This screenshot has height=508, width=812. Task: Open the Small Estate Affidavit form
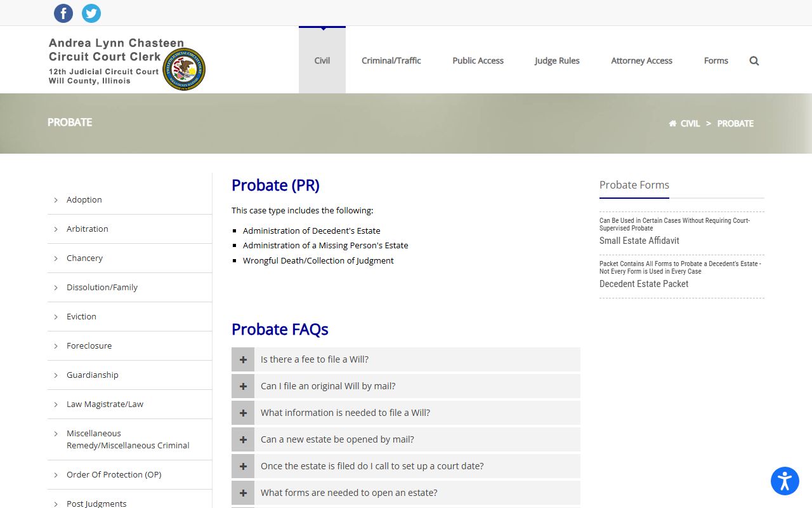click(x=639, y=241)
